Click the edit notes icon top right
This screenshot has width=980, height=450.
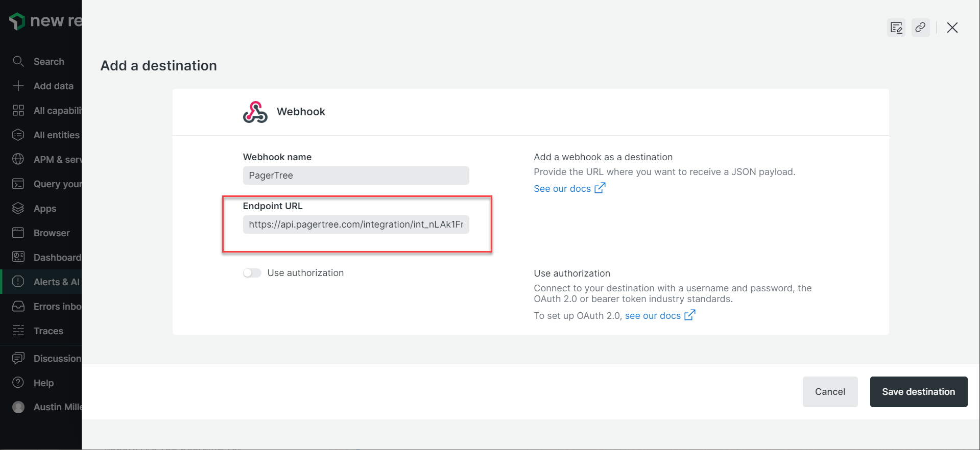896,28
